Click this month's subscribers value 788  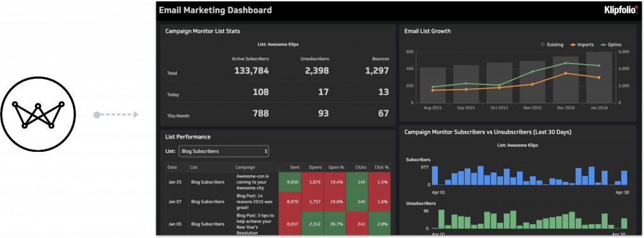point(261,113)
